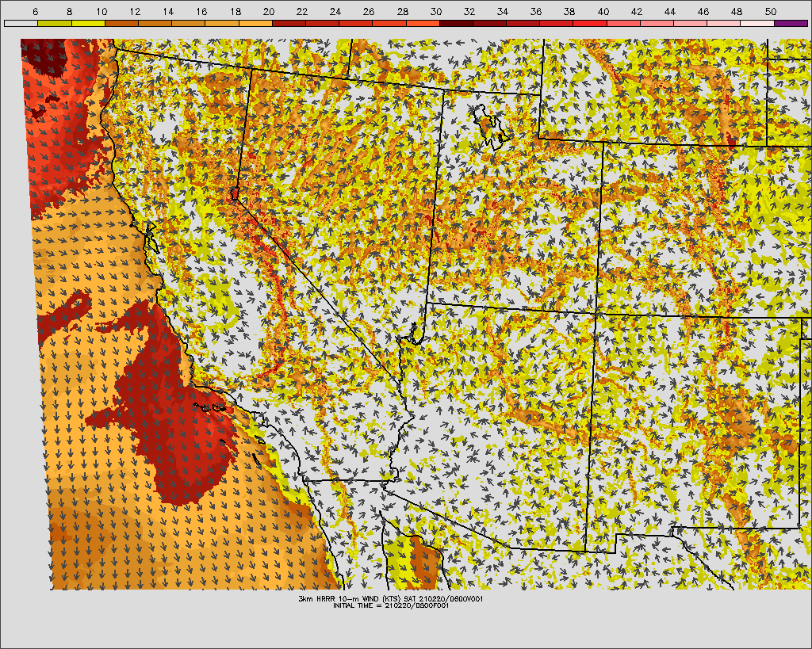812x649 pixels.
Task: Click the '46' scale label
Action: (703, 11)
